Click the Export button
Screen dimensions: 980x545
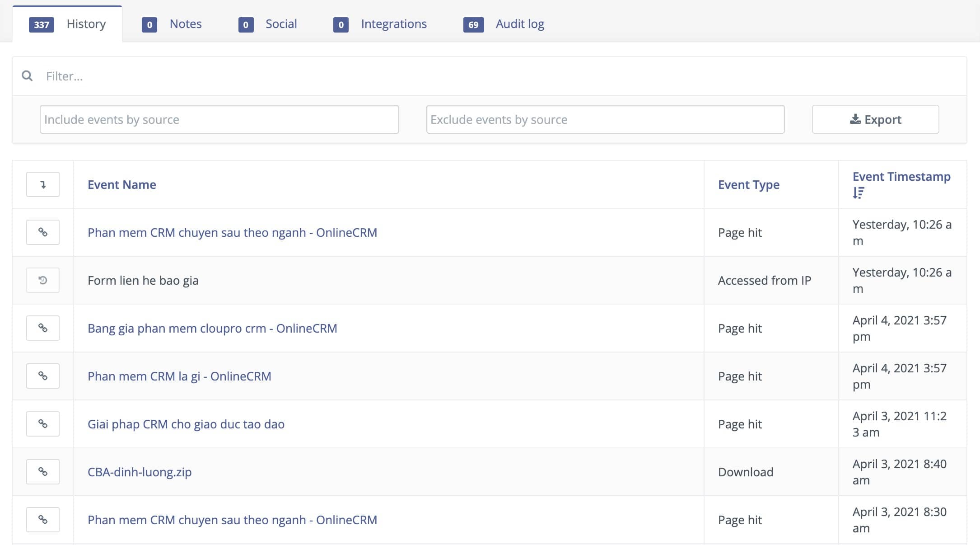tap(875, 119)
